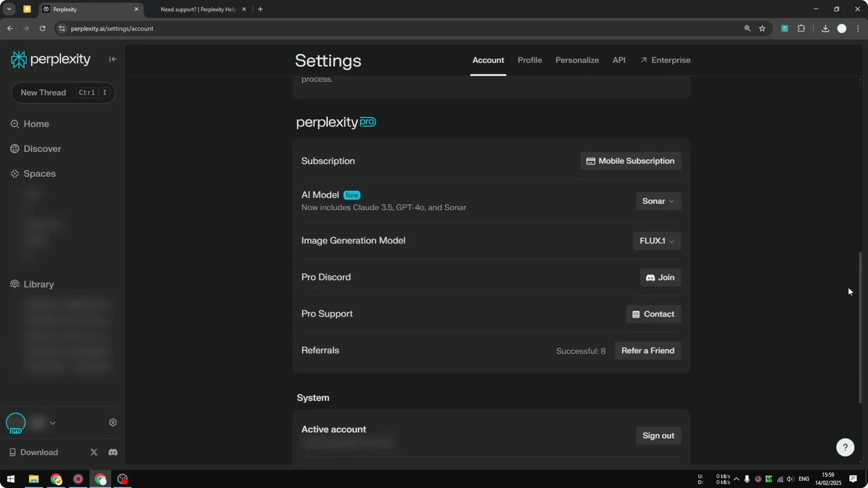Switch to the API settings tab

click(x=619, y=60)
